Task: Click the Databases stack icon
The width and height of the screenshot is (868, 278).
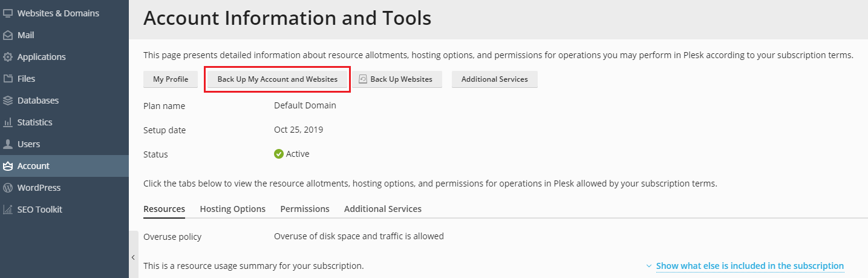Action: [x=8, y=101]
